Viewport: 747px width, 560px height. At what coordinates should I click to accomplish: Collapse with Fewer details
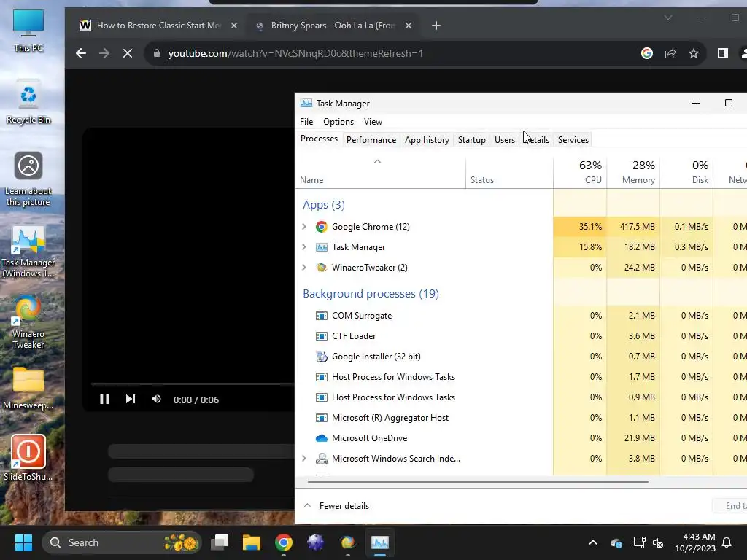tap(336, 506)
